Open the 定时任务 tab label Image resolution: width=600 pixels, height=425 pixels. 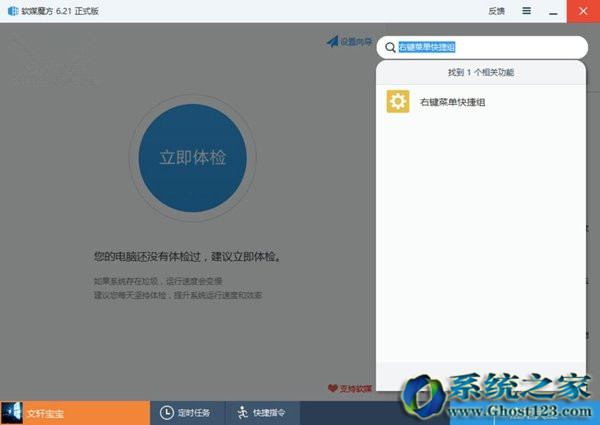(194, 413)
